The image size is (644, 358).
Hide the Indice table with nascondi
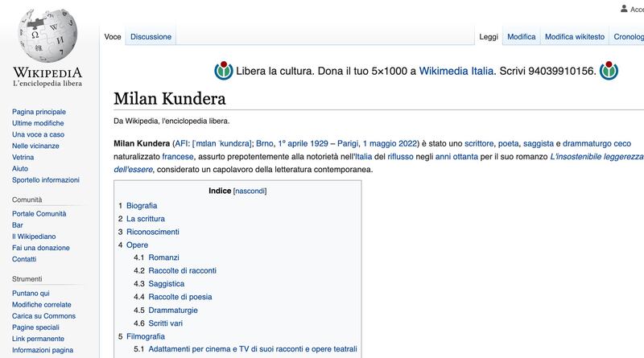(250, 191)
